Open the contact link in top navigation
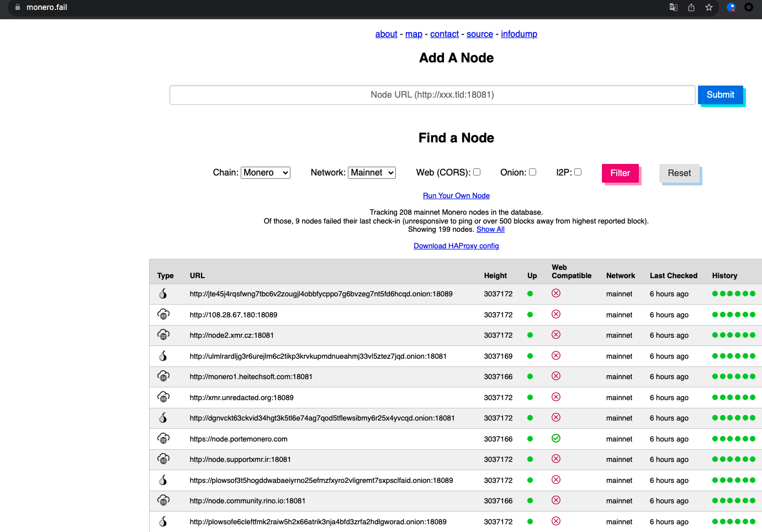The width and height of the screenshot is (762, 532). 444,34
